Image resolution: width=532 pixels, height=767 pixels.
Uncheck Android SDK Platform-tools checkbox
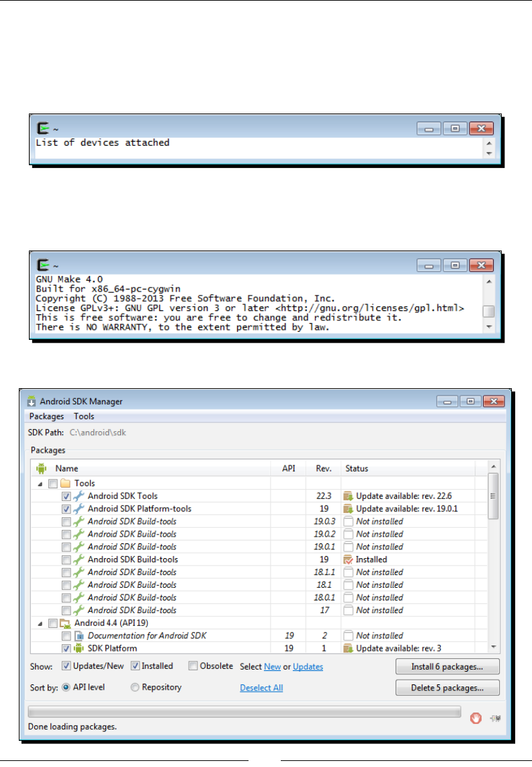click(x=66, y=508)
